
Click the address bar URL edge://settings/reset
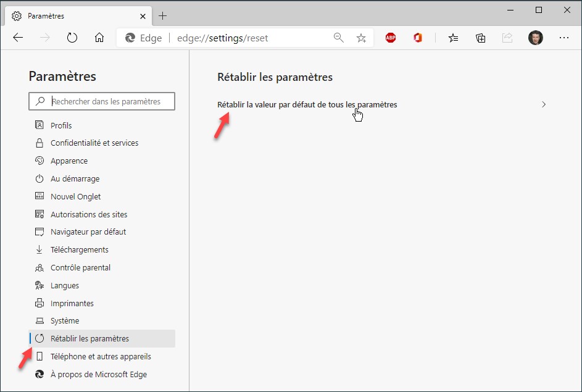(222, 38)
